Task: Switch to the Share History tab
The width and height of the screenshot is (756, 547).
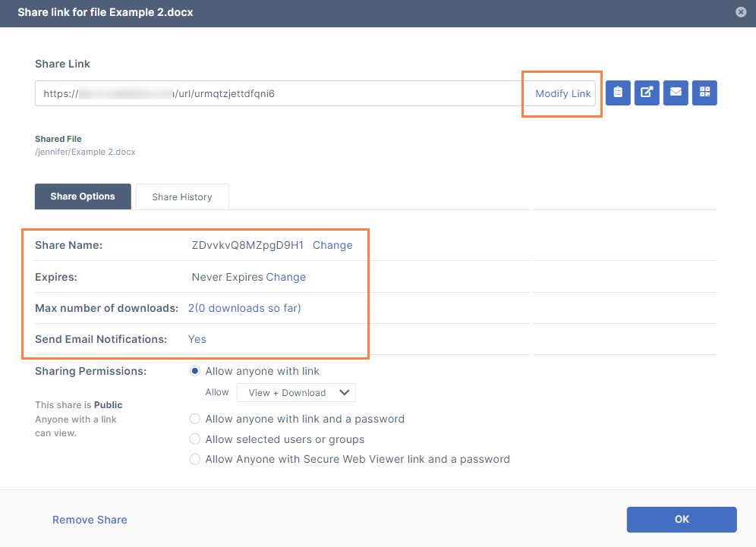Action: [x=181, y=197]
